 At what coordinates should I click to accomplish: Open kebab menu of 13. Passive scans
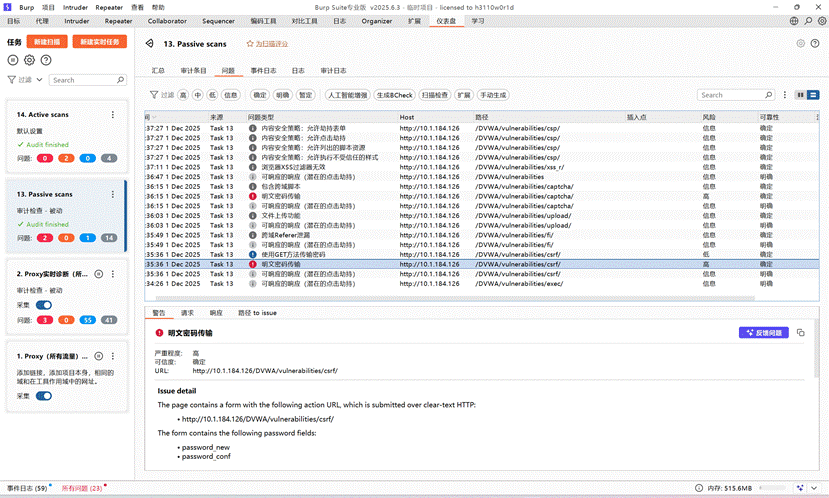113,195
